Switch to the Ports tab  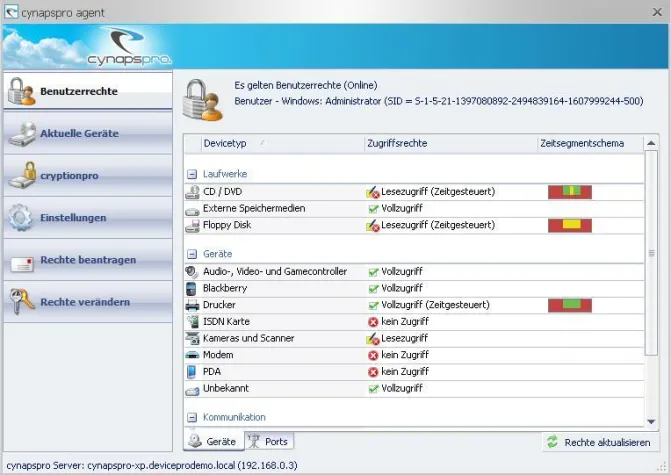(x=270, y=441)
